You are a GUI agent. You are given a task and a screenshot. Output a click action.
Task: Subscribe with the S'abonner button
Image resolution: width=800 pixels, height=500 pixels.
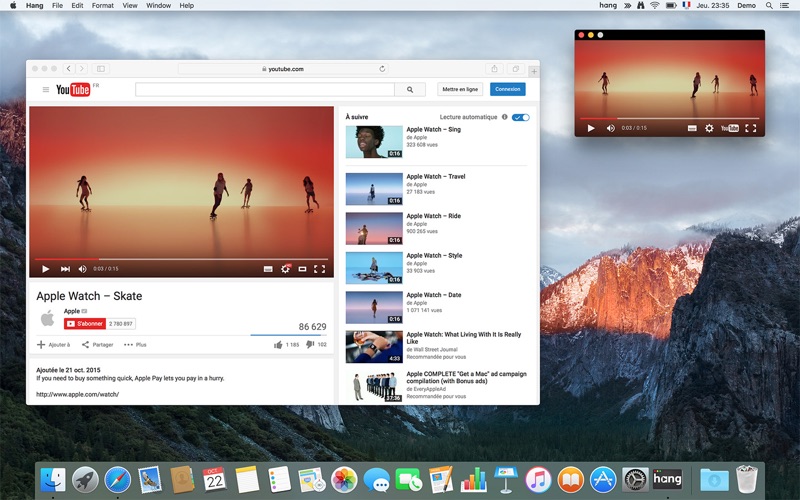tap(85, 323)
